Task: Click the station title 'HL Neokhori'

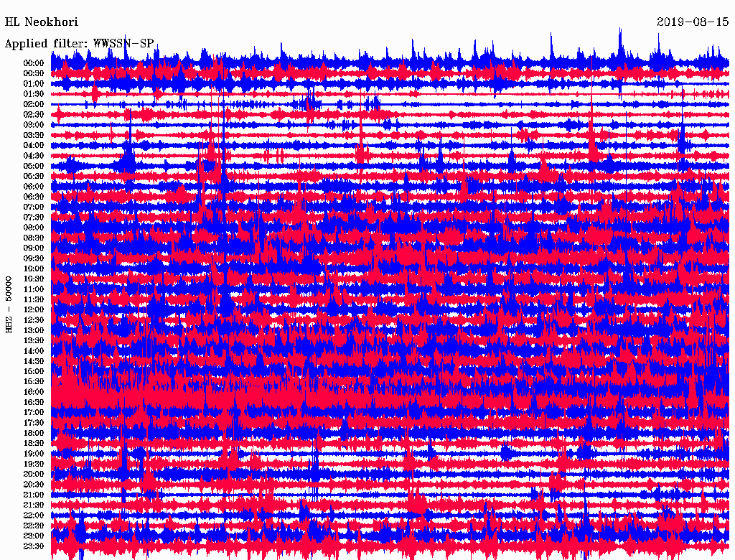Action: coord(41,22)
